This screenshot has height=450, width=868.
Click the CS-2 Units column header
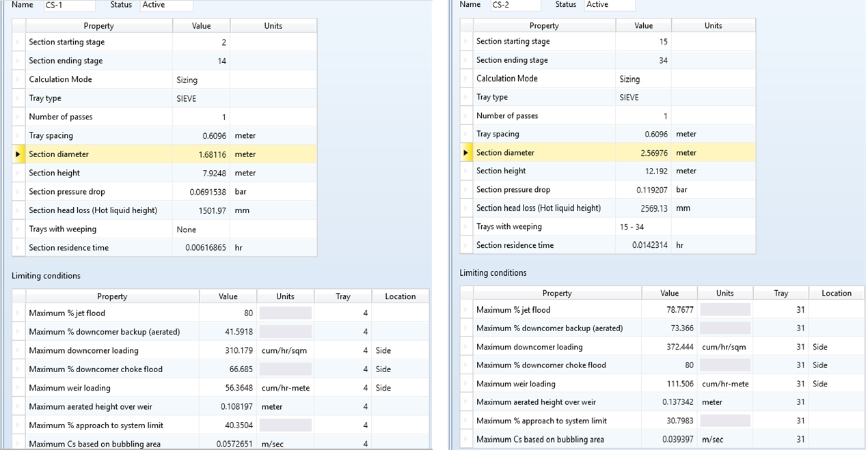coord(714,25)
